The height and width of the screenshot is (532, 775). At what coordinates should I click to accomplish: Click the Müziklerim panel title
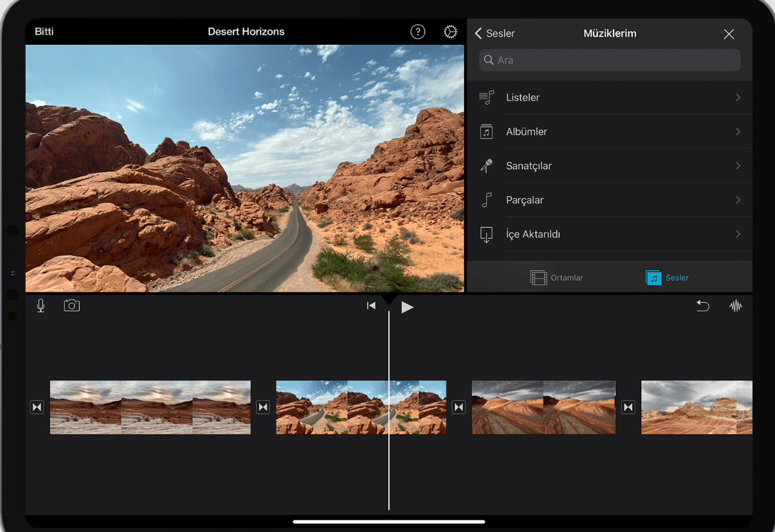coord(610,33)
